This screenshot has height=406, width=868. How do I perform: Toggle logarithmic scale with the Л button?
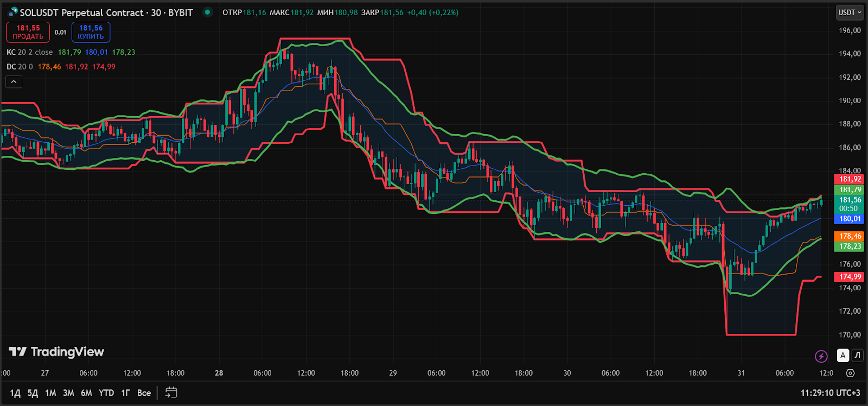click(857, 356)
